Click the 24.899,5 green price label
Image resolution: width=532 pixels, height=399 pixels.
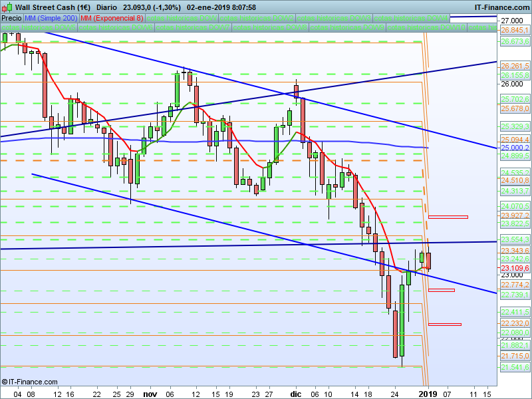tap(515, 156)
